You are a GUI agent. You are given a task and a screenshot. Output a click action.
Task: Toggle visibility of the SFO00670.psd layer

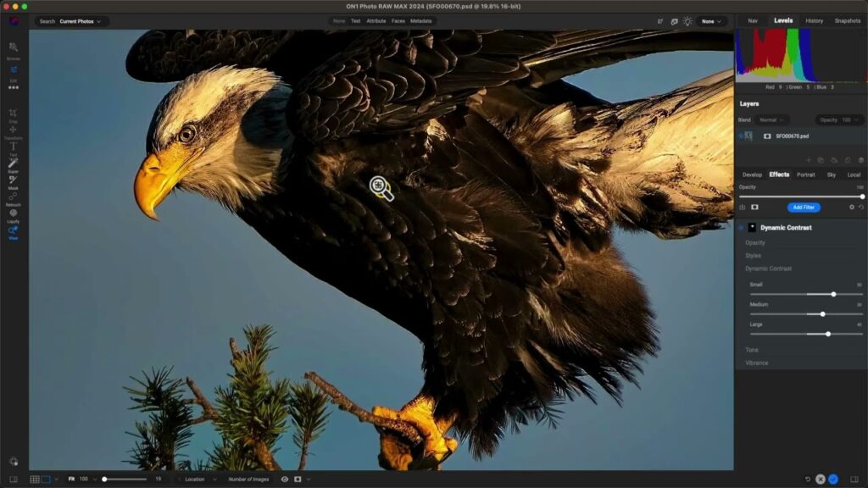point(741,136)
